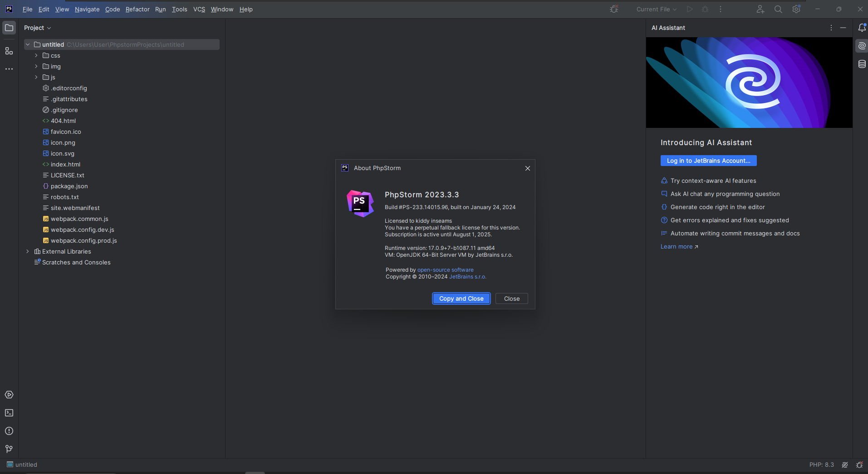Image resolution: width=868 pixels, height=474 pixels.
Task: Open Notifications via the bell icon
Action: tap(862, 28)
